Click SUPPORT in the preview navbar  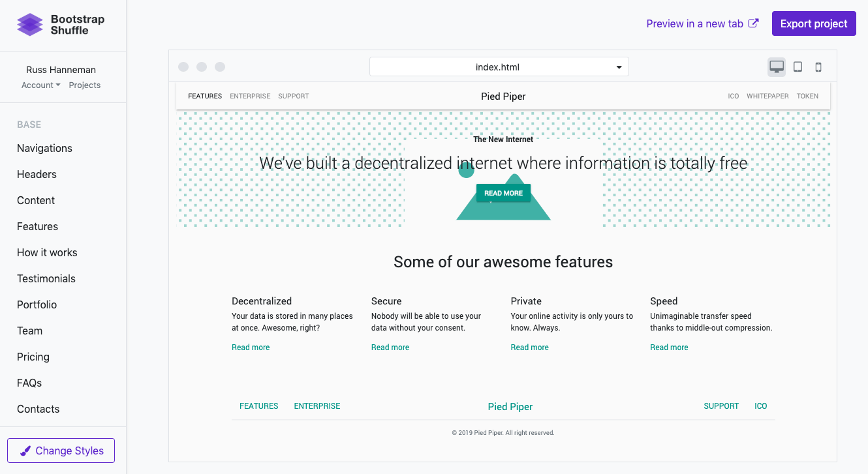(x=294, y=96)
